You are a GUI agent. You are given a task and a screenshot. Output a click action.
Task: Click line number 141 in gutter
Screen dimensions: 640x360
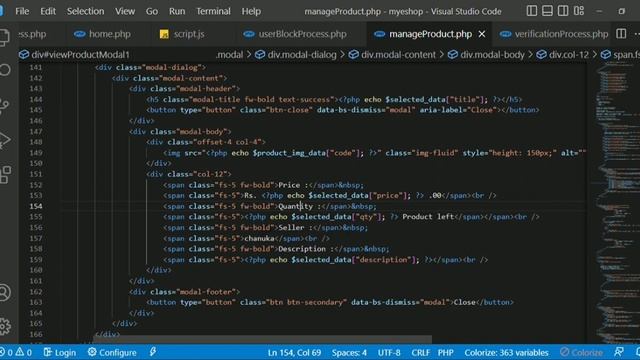click(x=36, y=67)
